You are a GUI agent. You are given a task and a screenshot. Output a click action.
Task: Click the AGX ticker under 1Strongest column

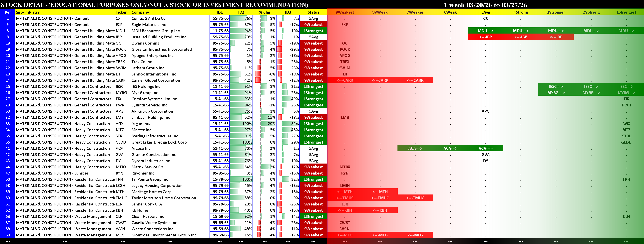pos(626,124)
